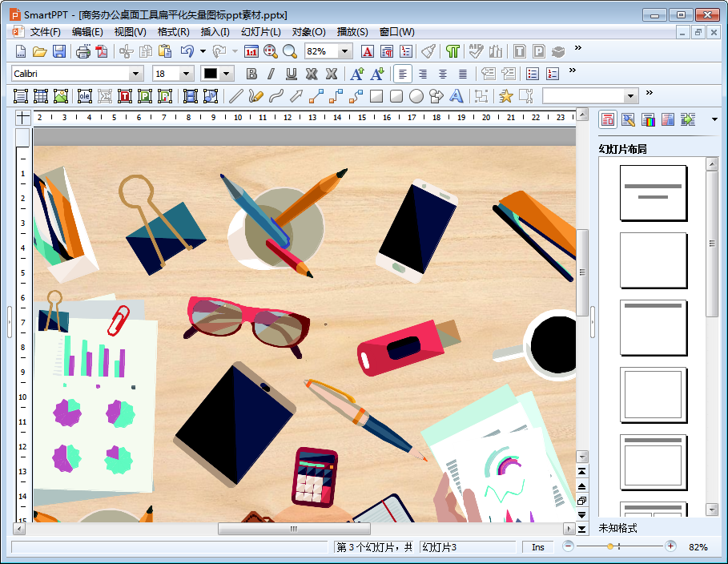728x564 pixels.
Task: Select the Rectangle shape tool
Action: (376, 96)
